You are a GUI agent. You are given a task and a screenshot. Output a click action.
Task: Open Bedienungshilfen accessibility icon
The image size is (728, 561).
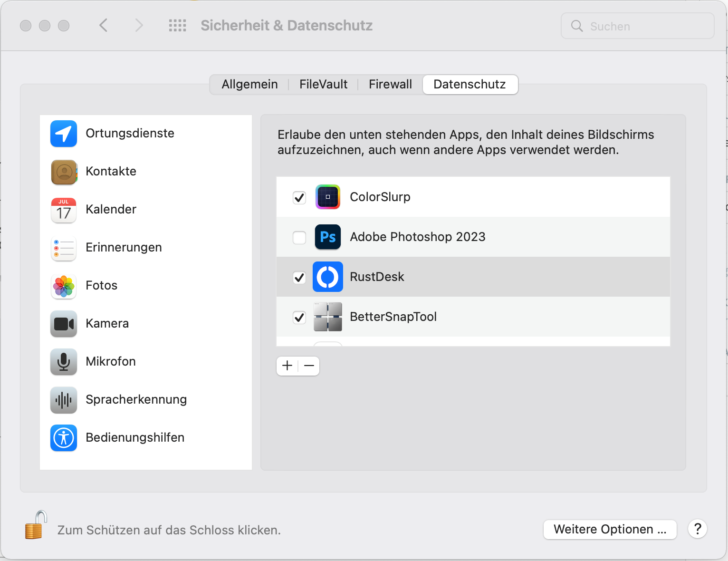pos(64,438)
